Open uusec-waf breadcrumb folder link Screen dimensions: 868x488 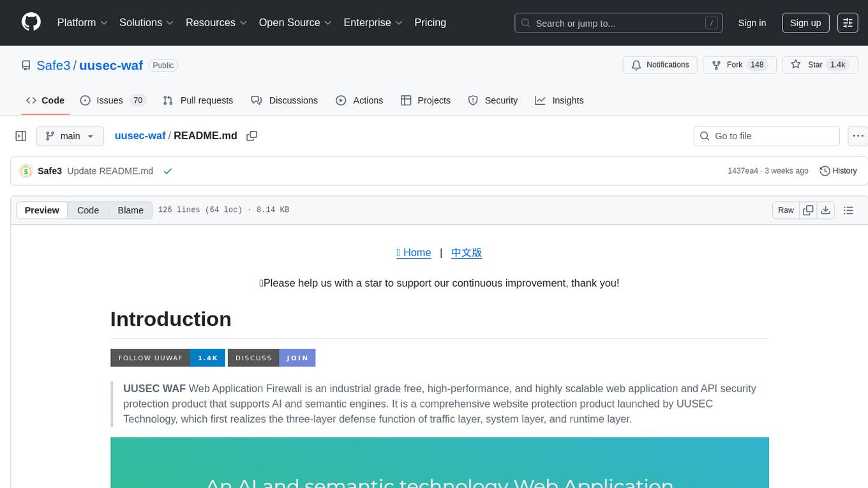[140, 135]
